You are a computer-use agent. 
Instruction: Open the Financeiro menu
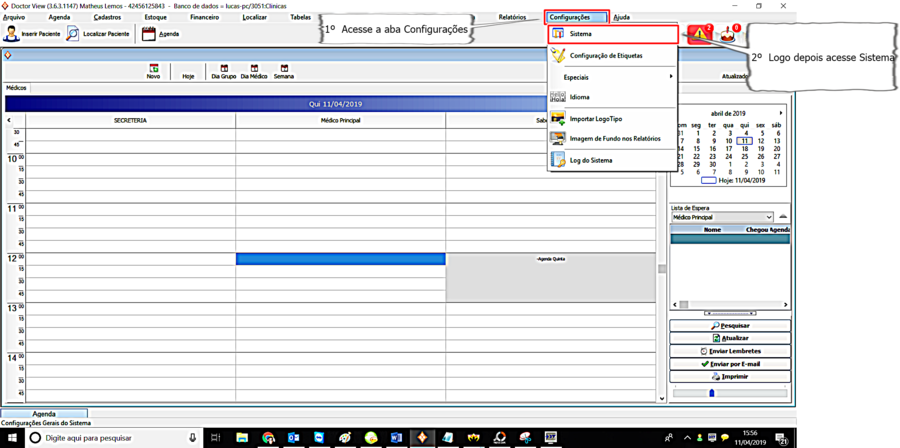pos(204,17)
